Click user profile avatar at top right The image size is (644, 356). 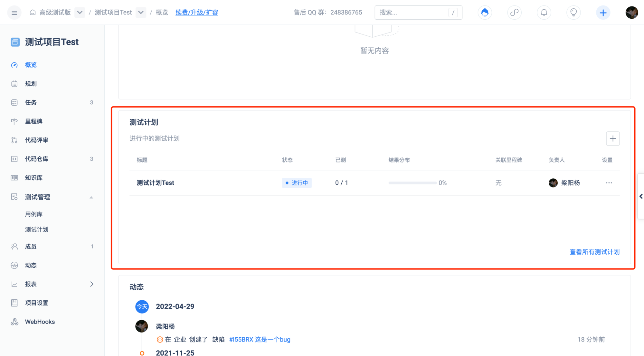tap(631, 13)
